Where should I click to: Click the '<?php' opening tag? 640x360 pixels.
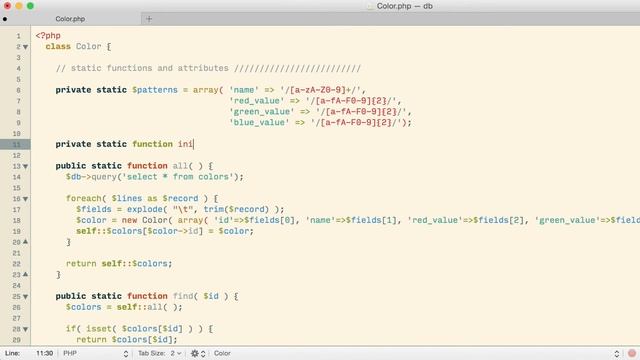tap(48, 36)
